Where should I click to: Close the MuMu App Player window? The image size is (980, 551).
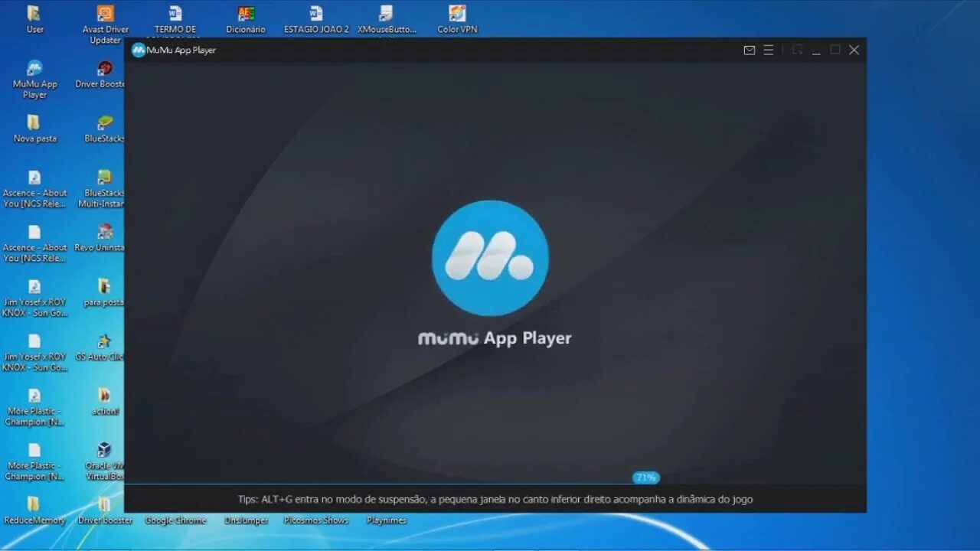coord(854,50)
